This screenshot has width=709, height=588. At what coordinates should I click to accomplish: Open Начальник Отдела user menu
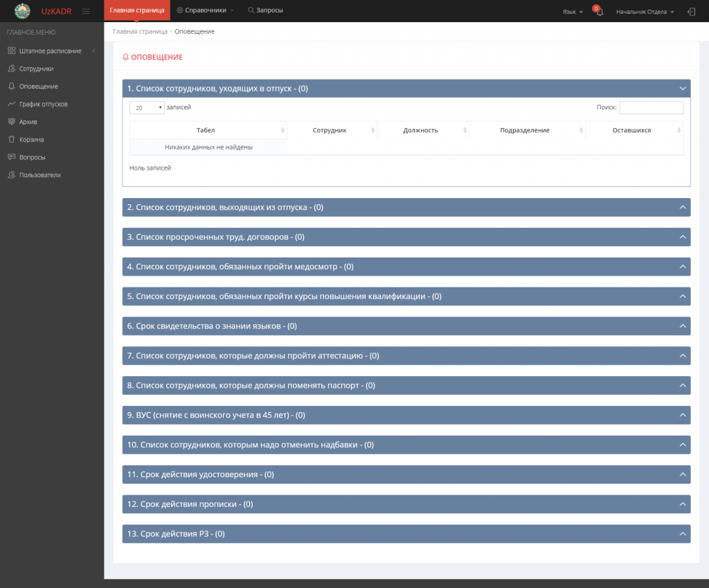(x=645, y=12)
